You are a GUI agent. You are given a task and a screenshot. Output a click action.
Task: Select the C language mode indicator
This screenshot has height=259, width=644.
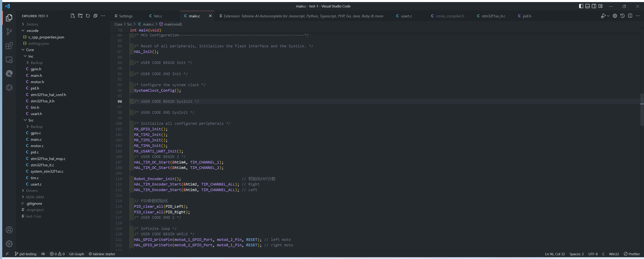click(x=603, y=254)
